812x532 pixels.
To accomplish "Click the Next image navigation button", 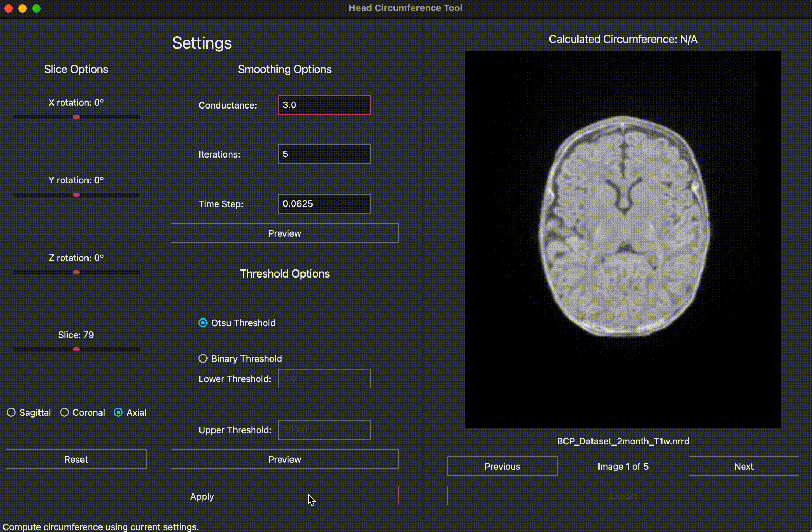I will 744,466.
